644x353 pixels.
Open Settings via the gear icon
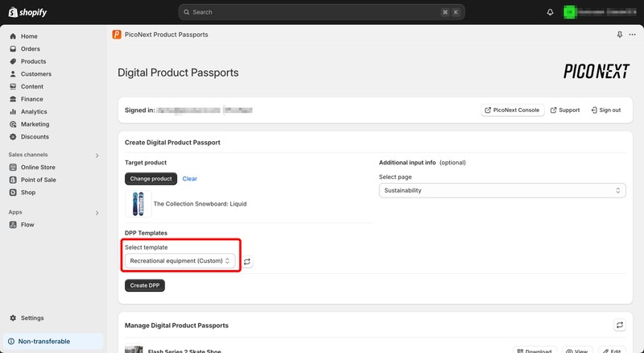[14, 318]
